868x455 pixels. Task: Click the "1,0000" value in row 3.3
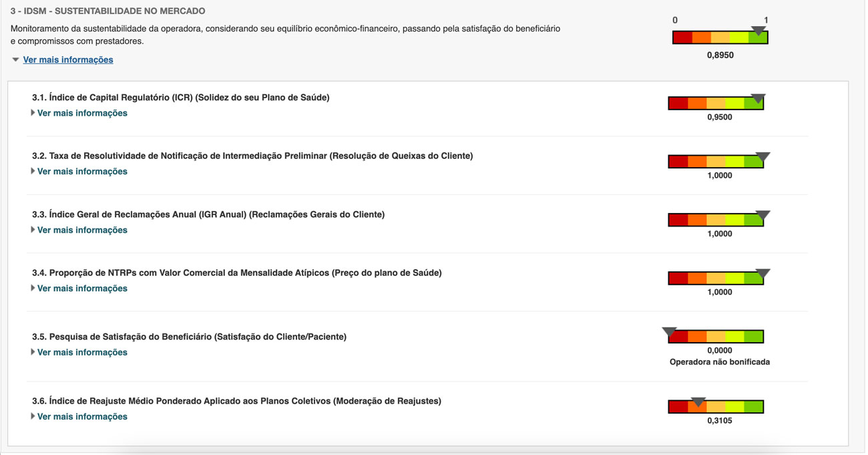click(x=720, y=234)
